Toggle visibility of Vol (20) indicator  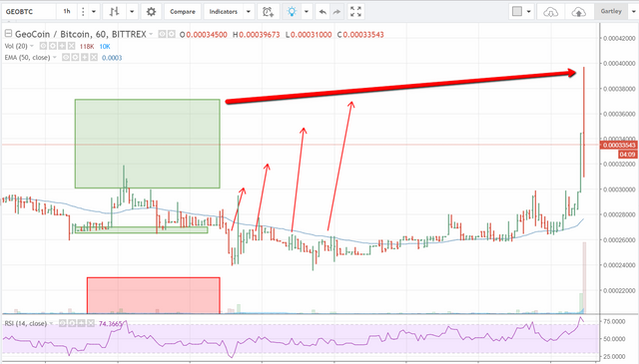pos(43,46)
